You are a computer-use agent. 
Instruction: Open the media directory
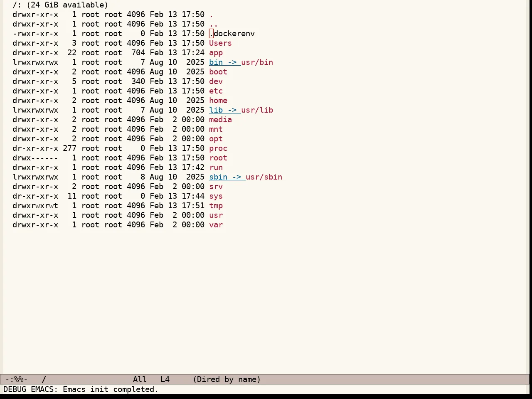point(220,120)
